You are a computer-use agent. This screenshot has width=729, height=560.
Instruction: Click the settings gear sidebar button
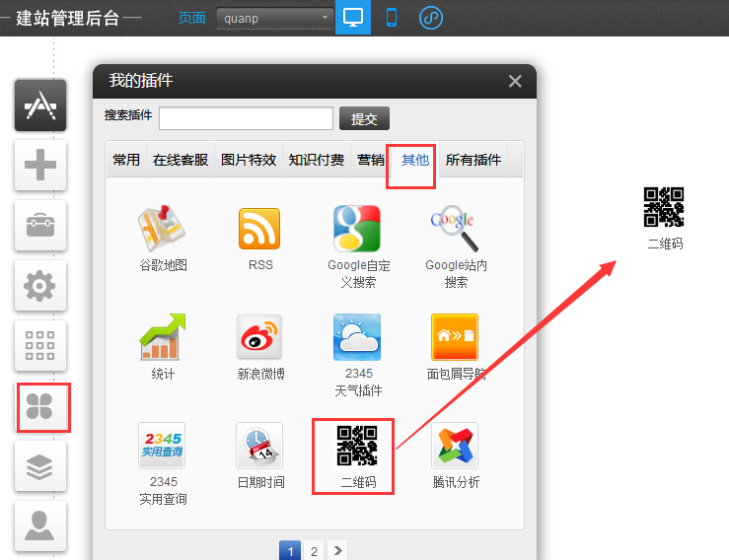(40, 286)
